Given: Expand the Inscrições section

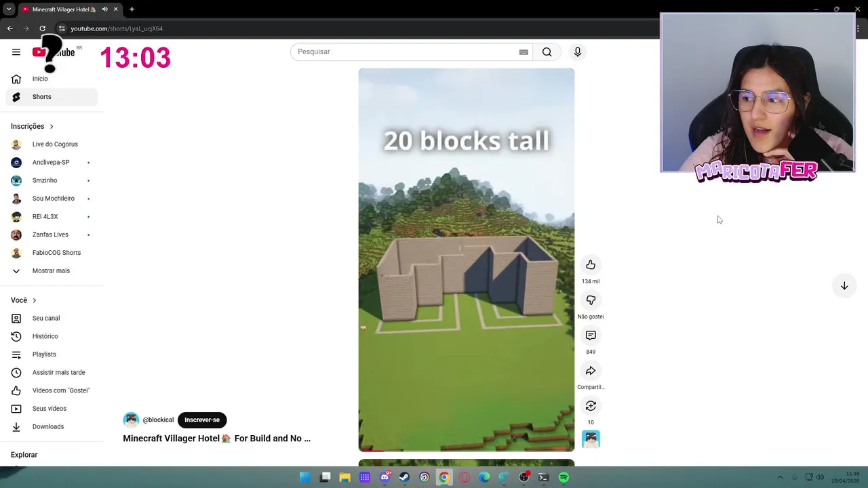Looking at the screenshot, I should [x=32, y=126].
